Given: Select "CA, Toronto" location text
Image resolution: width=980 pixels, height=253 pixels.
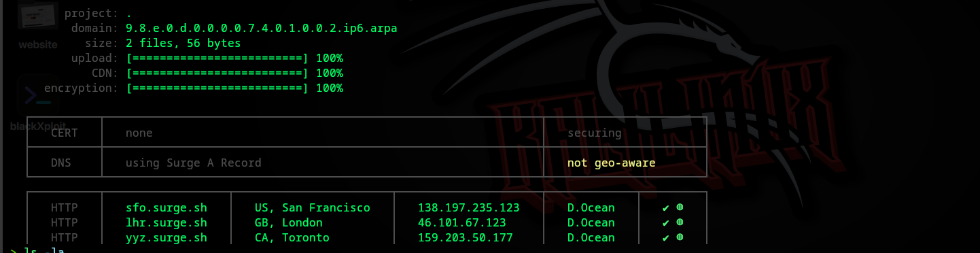Looking at the screenshot, I should coord(292,238).
